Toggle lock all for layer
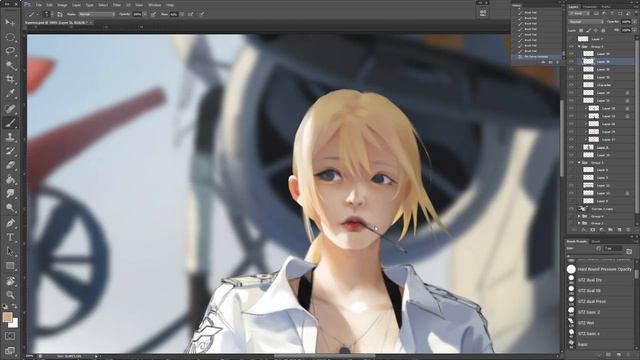The image size is (640, 360). [x=603, y=30]
